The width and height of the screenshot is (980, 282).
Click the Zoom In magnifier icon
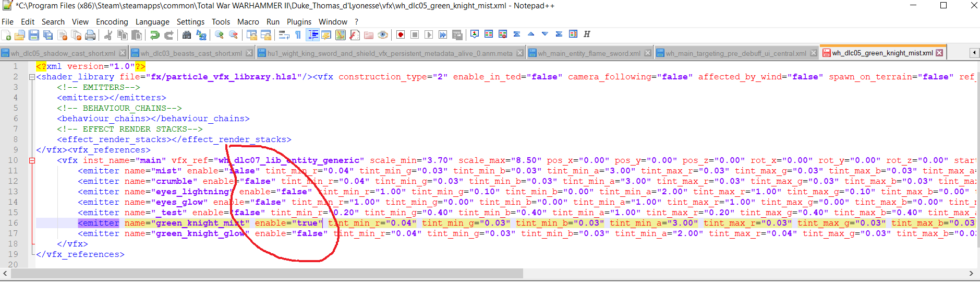(220, 35)
